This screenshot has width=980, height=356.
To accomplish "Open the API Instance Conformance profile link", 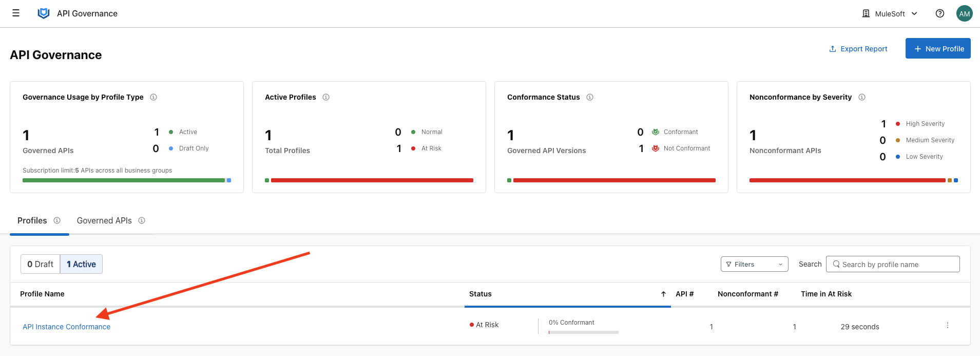I will 66,327.
